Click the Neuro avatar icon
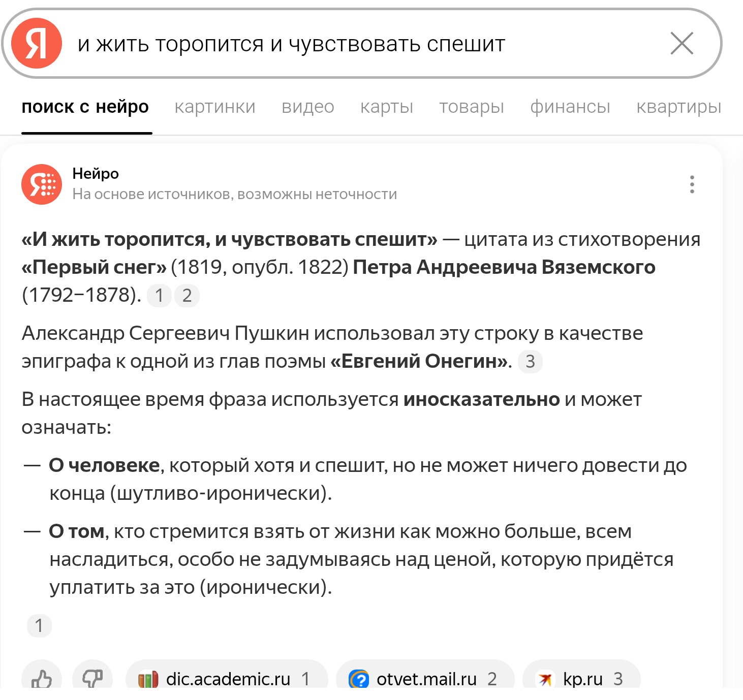The image size is (743, 700). click(x=42, y=184)
